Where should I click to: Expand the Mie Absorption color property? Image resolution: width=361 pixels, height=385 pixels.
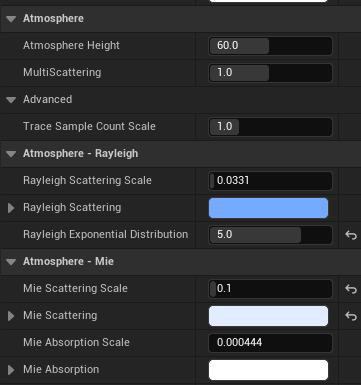[x=11, y=370]
